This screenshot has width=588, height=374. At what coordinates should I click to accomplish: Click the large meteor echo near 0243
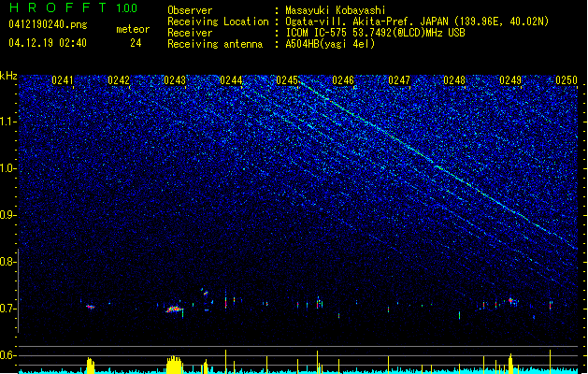[175, 309]
